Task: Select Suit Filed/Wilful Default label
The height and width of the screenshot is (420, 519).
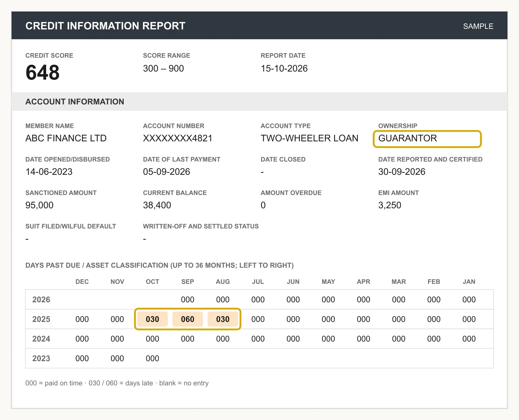Action: point(71,226)
